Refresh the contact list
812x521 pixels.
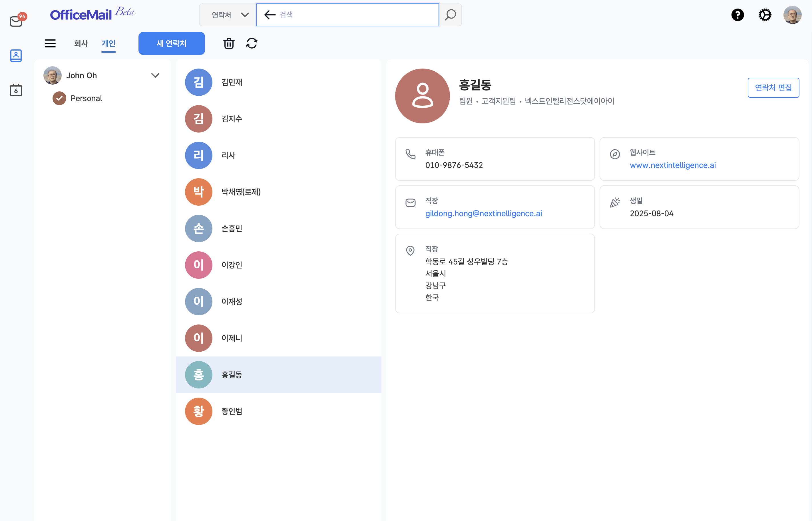pyautogui.click(x=252, y=43)
